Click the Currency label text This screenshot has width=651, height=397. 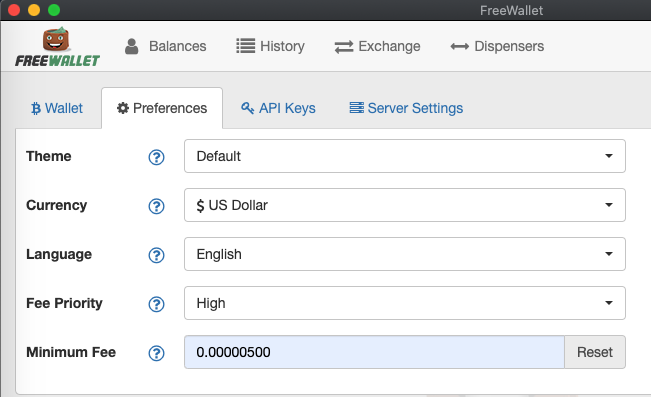56,206
